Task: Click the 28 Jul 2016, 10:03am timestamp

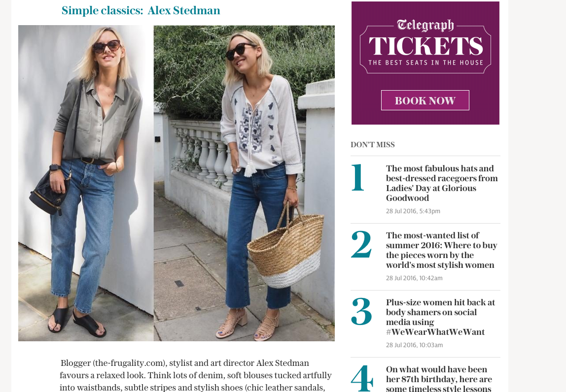Action: pyautogui.click(x=414, y=345)
